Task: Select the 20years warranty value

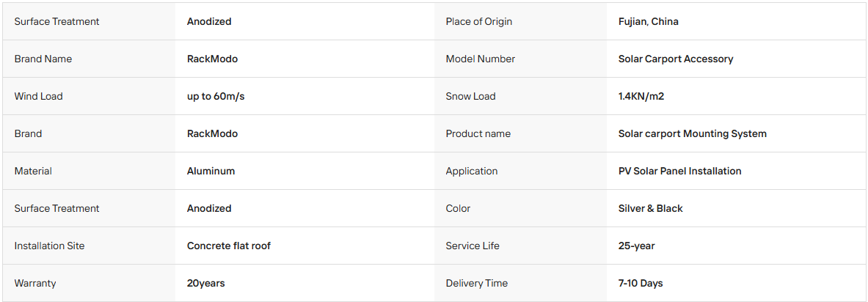Action: tap(206, 284)
